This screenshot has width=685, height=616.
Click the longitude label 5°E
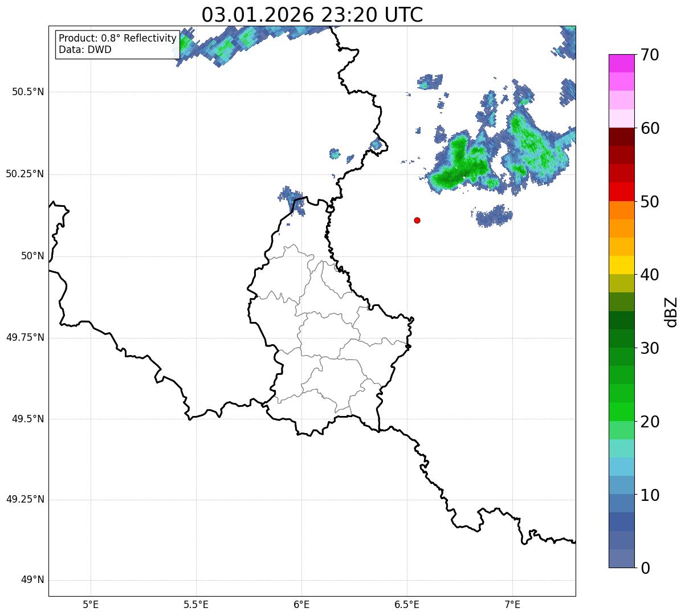pos(91,604)
